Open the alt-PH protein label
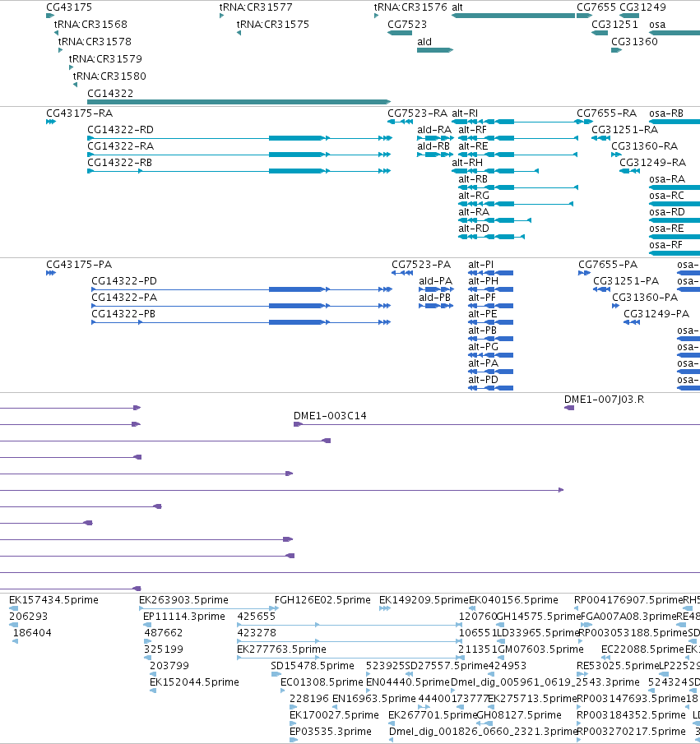Image resolution: width=700 pixels, height=744 pixels. 483,281
